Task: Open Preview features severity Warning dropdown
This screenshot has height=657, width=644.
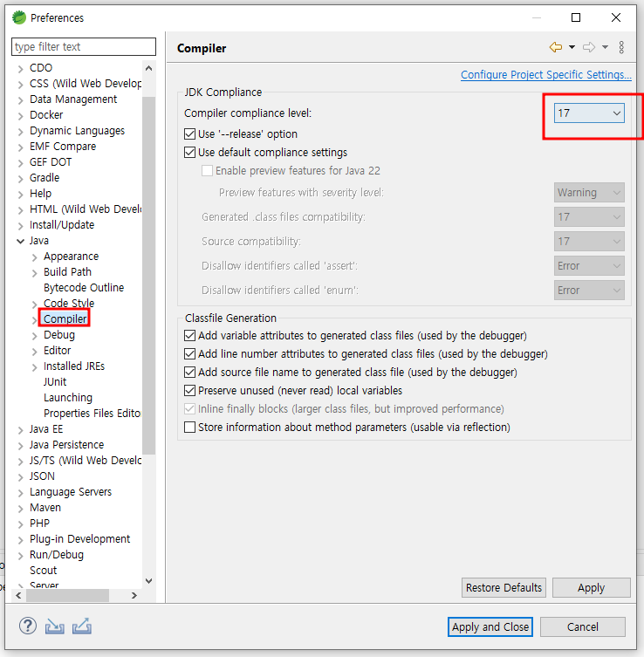Action: pos(589,193)
